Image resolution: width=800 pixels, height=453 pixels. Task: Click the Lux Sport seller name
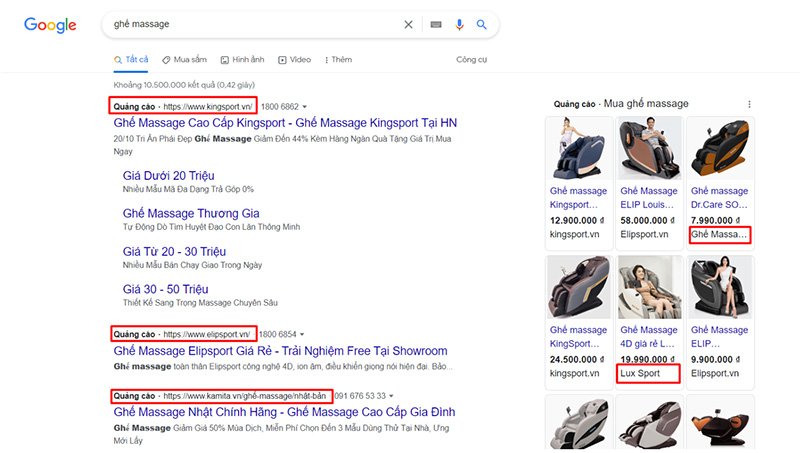pyautogui.click(x=640, y=373)
